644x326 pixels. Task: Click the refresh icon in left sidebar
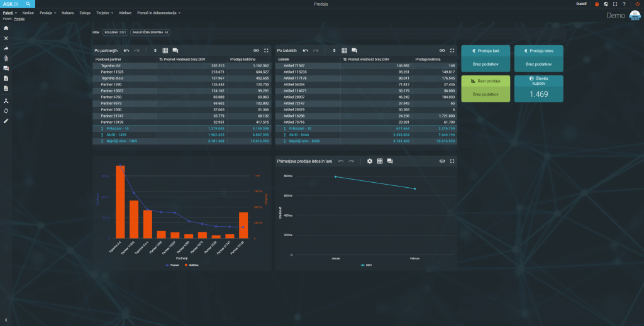(6, 111)
